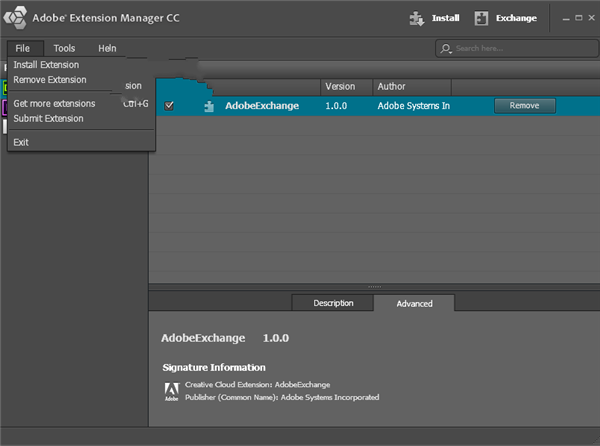Open the Adobe Exchange toolbar icon

click(x=481, y=18)
